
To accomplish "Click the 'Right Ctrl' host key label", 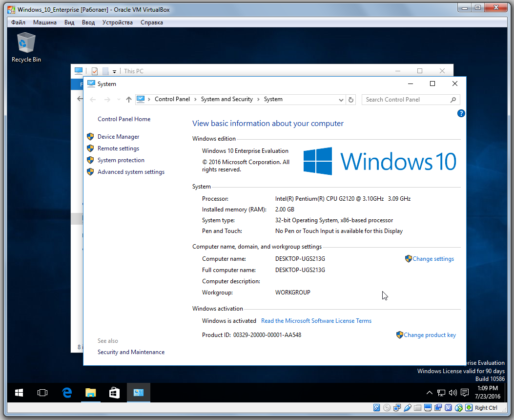I will 486,407.
